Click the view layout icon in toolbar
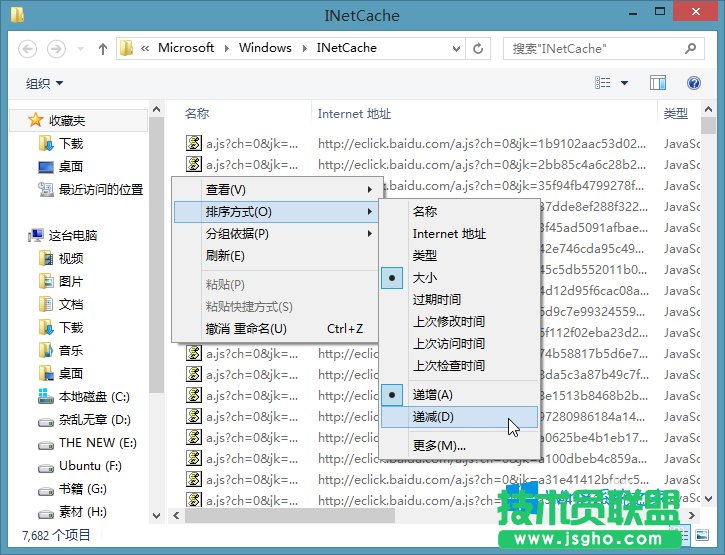 602,83
